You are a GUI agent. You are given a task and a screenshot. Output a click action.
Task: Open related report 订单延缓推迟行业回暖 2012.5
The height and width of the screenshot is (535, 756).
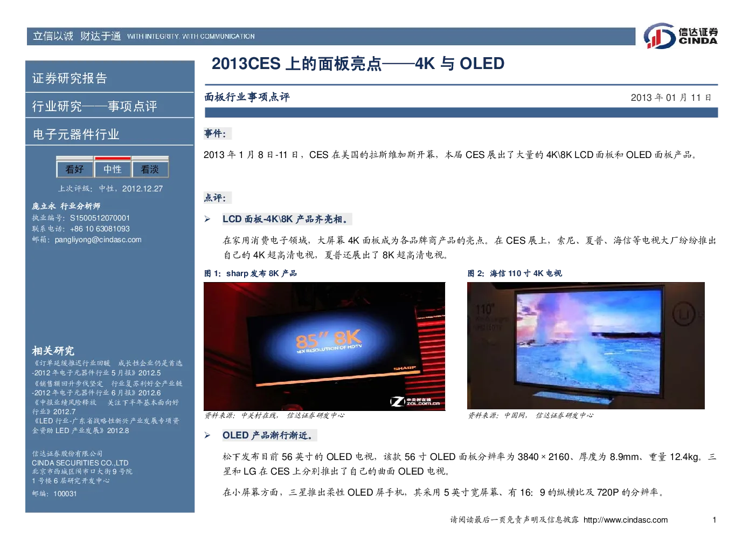point(107,368)
